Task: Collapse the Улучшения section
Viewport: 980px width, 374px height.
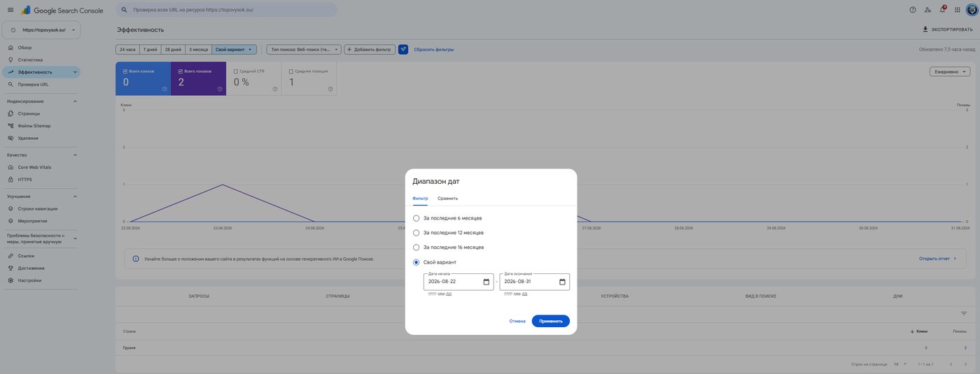Action: click(x=75, y=196)
